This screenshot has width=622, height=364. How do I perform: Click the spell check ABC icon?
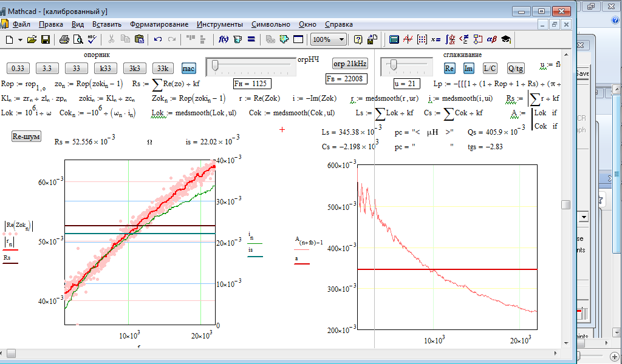[x=92, y=39]
